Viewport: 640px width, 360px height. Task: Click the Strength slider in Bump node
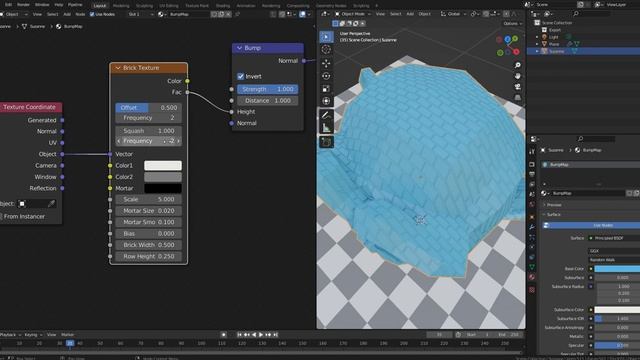(x=267, y=89)
